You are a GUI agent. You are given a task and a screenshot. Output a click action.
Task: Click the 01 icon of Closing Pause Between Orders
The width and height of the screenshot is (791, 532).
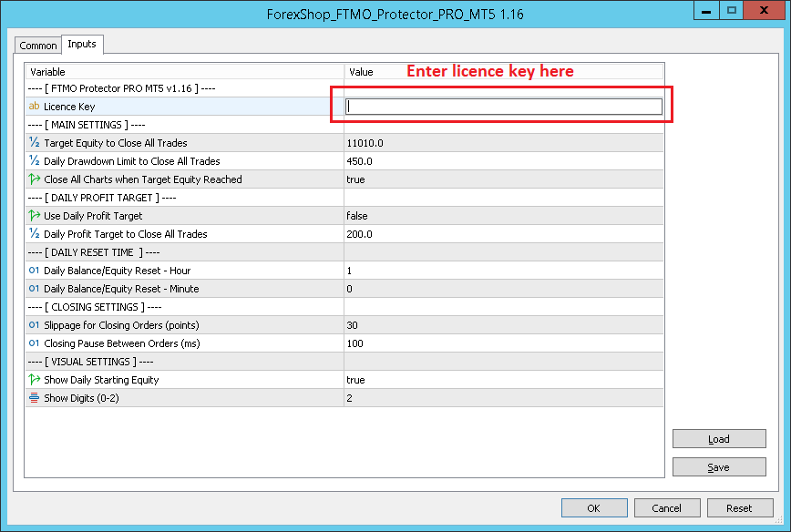click(34, 343)
